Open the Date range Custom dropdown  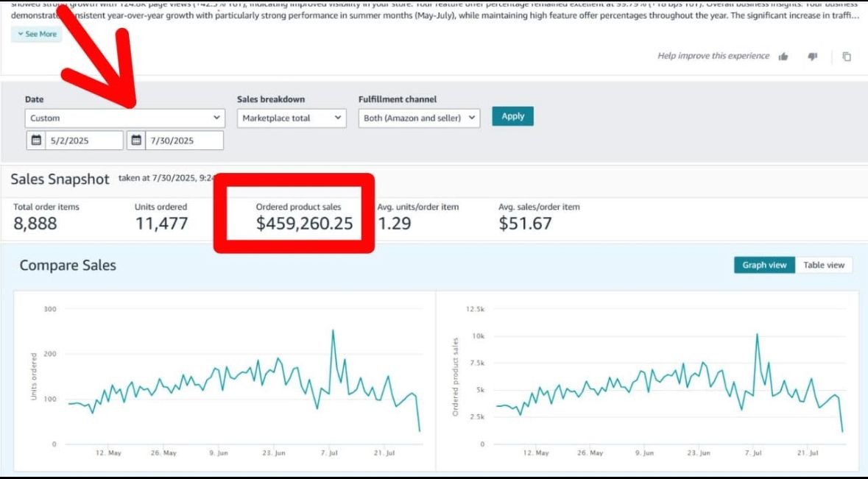pos(124,118)
